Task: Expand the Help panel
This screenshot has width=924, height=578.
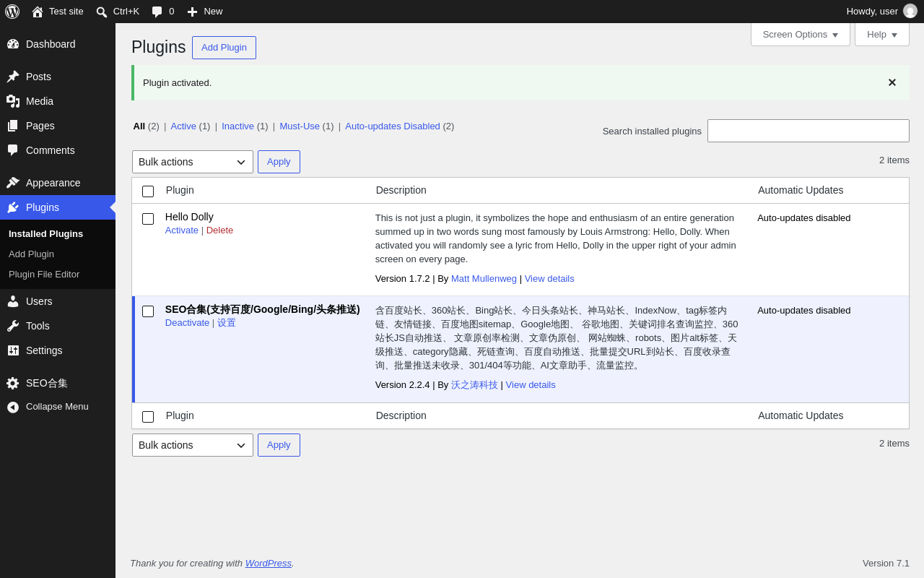Action: coord(882,34)
